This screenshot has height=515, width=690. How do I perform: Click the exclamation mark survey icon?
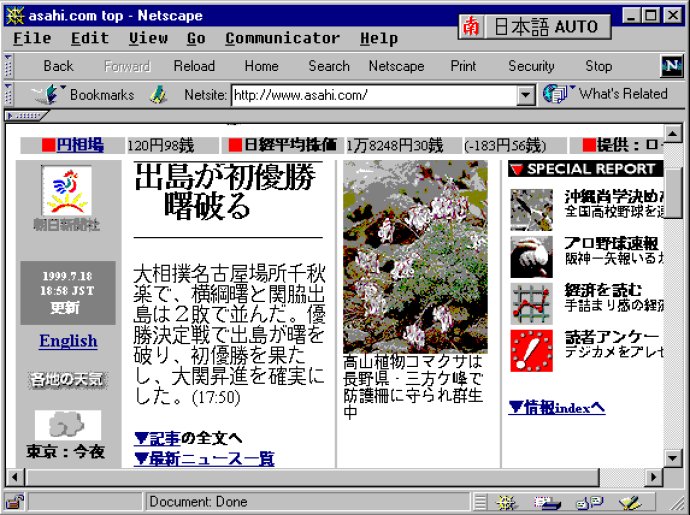531,351
